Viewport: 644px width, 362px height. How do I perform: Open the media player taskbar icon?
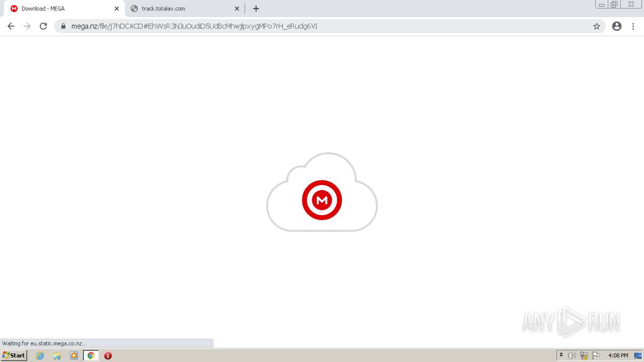(74, 355)
